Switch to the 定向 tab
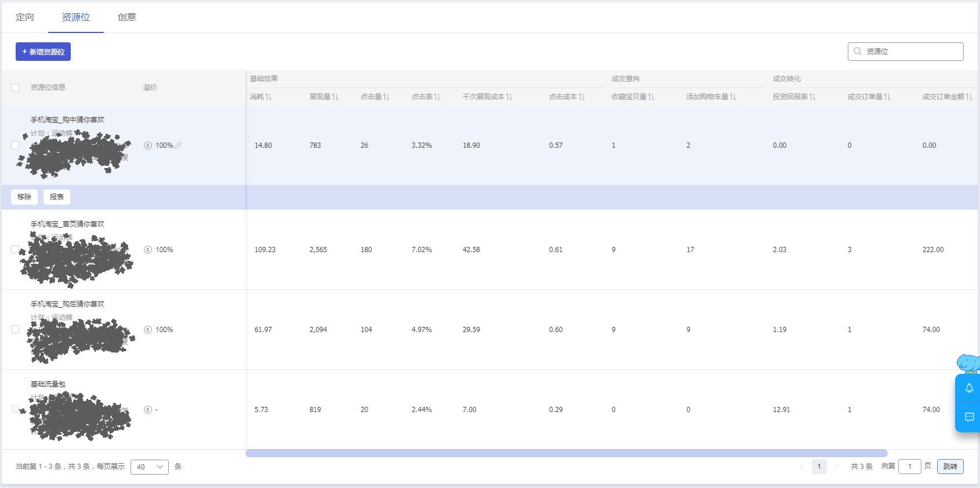980x488 pixels. pyautogui.click(x=25, y=17)
